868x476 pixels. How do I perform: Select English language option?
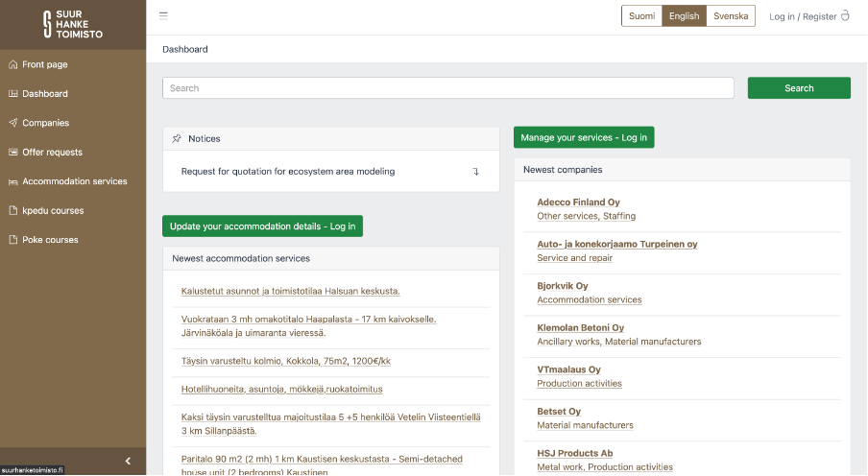tap(684, 15)
